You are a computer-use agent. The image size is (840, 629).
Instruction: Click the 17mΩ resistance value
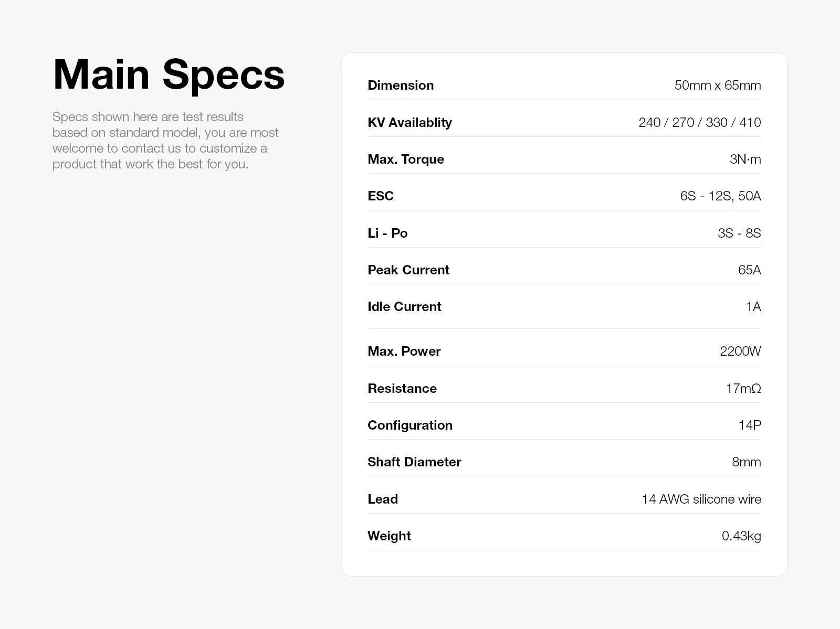click(743, 388)
